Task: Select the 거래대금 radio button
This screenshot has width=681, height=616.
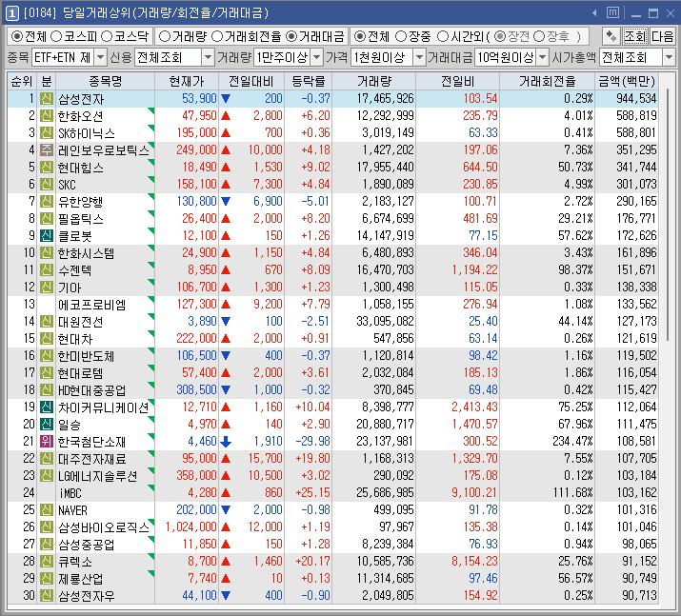Action: (292, 36)
